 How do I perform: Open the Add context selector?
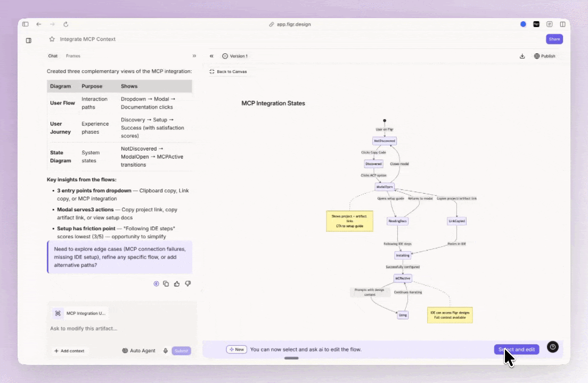[69, 351]
